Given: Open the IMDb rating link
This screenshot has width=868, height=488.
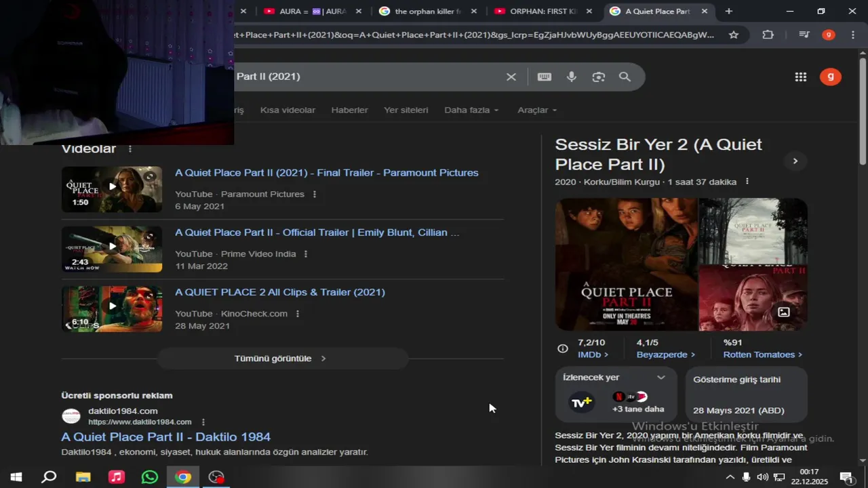Looking at the screenshot, I should click(x=593, y=354).
